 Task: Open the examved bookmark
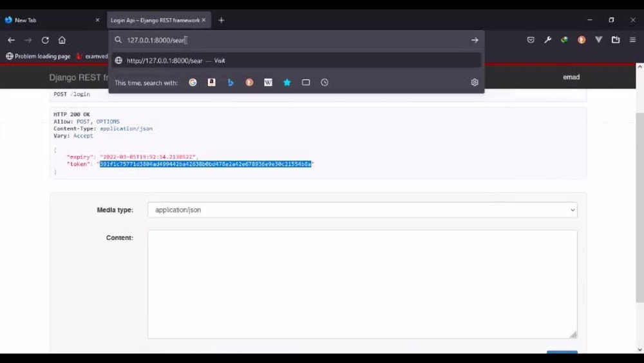[x=92, y=56]
